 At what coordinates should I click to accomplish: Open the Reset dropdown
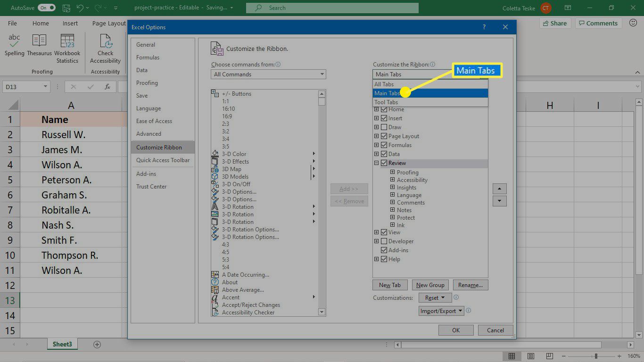[x=435, y=298]
